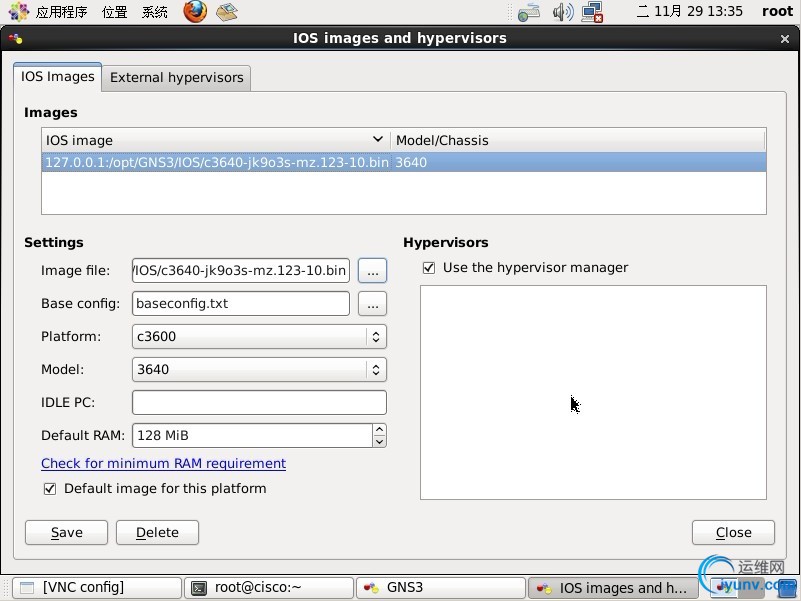Open Check for minimum RAM requirement link

point(163,463)
